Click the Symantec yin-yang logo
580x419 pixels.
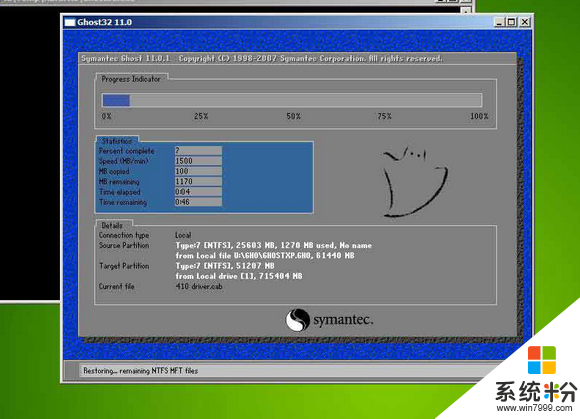click(x=297, y=320)
